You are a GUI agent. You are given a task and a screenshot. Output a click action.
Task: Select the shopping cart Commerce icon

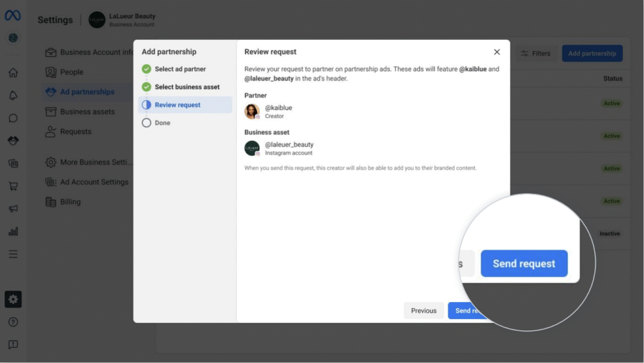point(13,186)
